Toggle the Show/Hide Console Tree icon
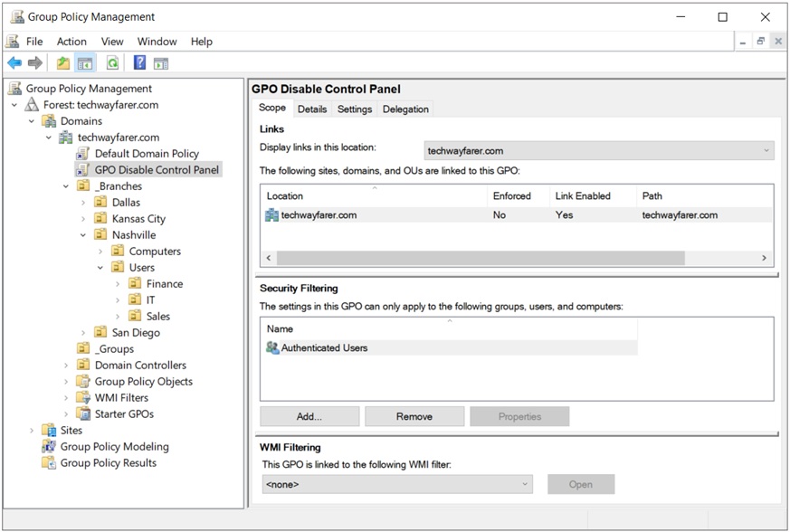 tap(85, 63)
